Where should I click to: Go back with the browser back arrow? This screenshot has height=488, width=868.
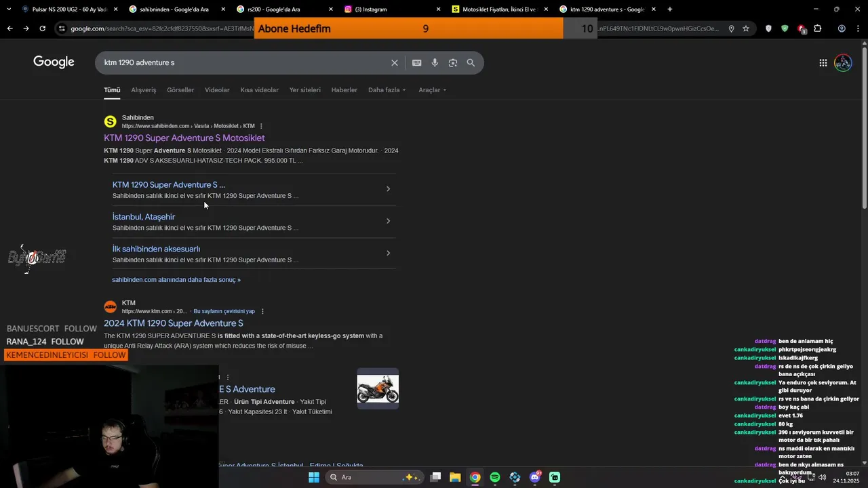click(x=9, y=28)
